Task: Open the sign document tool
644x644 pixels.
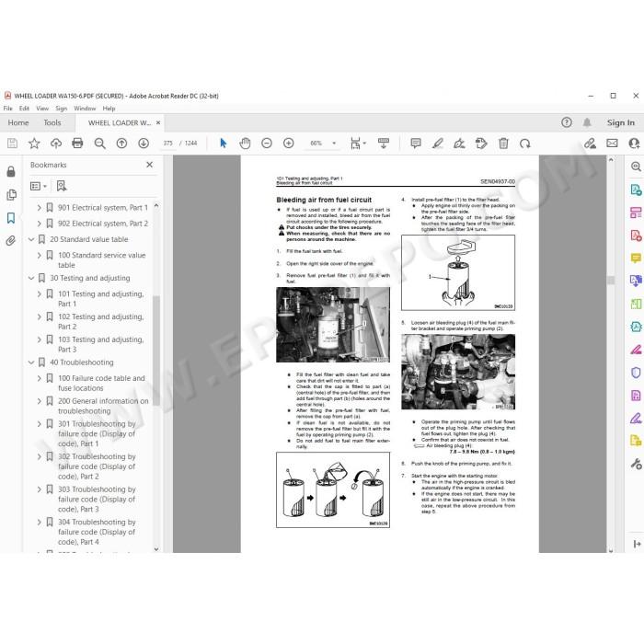Action: coord(459,143)
